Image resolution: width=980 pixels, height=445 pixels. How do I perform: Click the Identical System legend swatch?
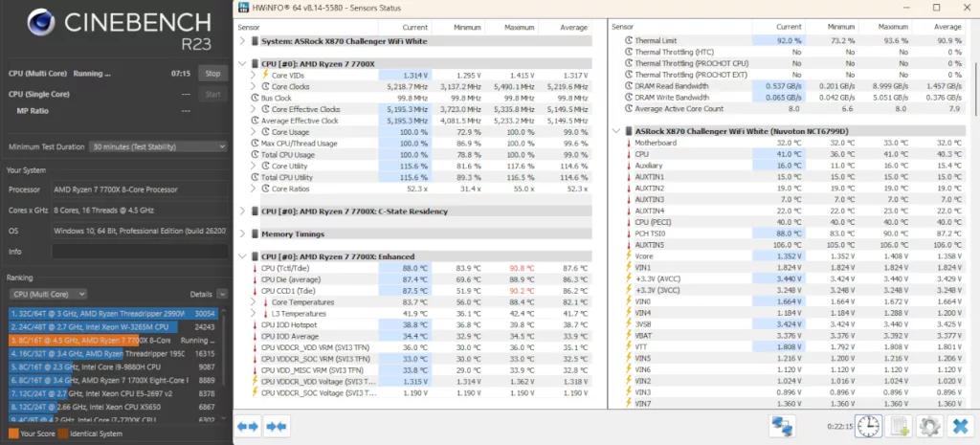(62, 434)
